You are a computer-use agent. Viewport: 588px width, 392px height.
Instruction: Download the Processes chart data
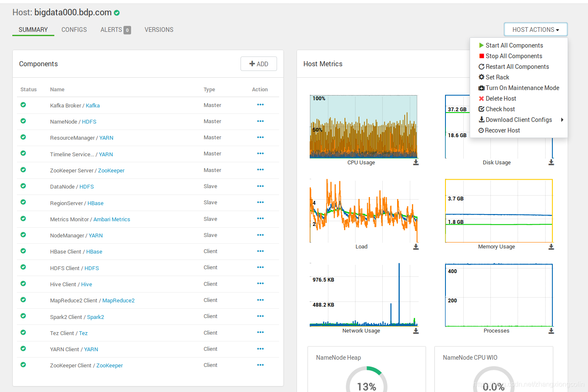[x=551, y=330]
